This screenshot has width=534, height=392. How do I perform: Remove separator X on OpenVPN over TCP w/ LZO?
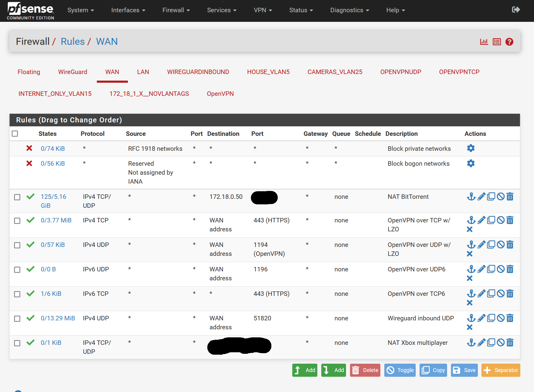pos(470,229)
